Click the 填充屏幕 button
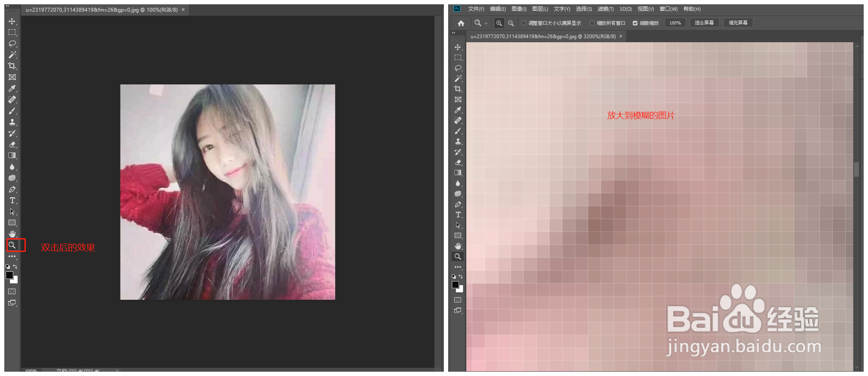868x376 pixels. (x=738, y=23)
